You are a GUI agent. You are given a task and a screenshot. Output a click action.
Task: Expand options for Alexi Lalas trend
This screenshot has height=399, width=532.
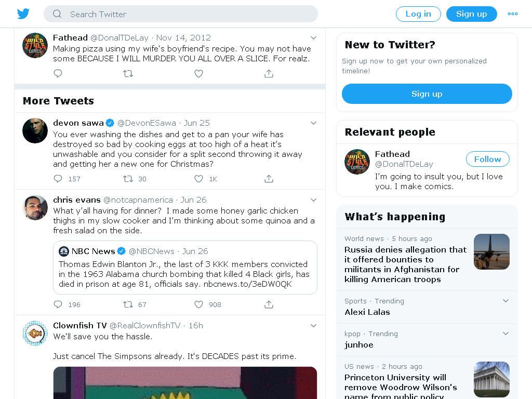point(506,301)
